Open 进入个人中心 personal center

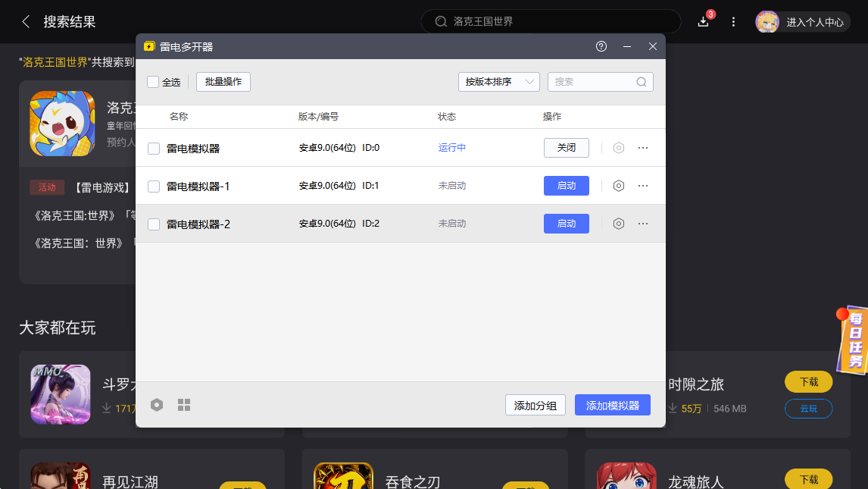tap(815, 22)
